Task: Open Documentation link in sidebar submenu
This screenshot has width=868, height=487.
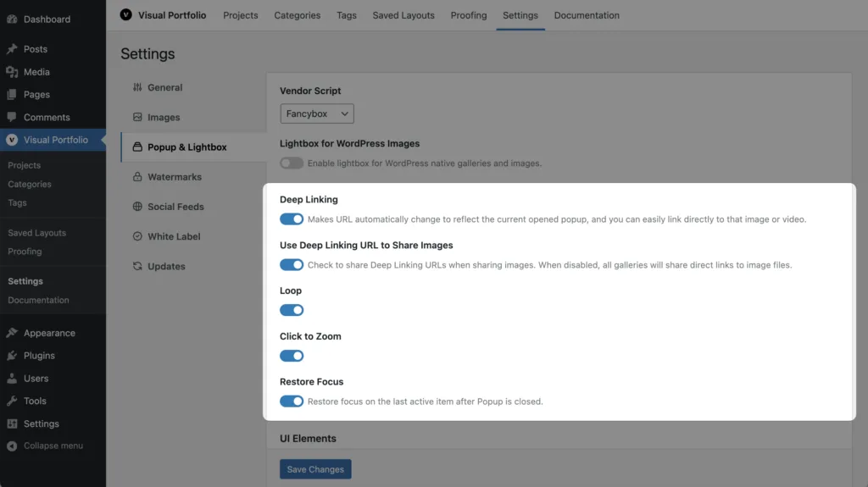Action: point(38,300)
